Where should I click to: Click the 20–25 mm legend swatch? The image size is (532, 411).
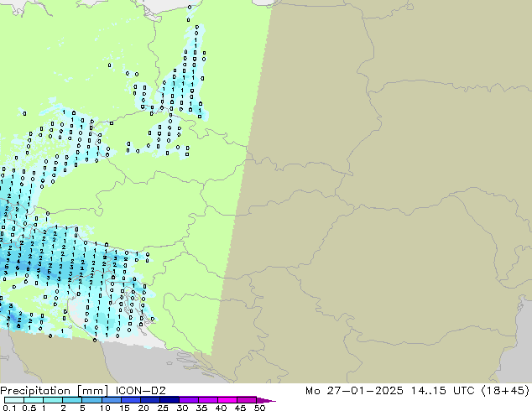150,400
